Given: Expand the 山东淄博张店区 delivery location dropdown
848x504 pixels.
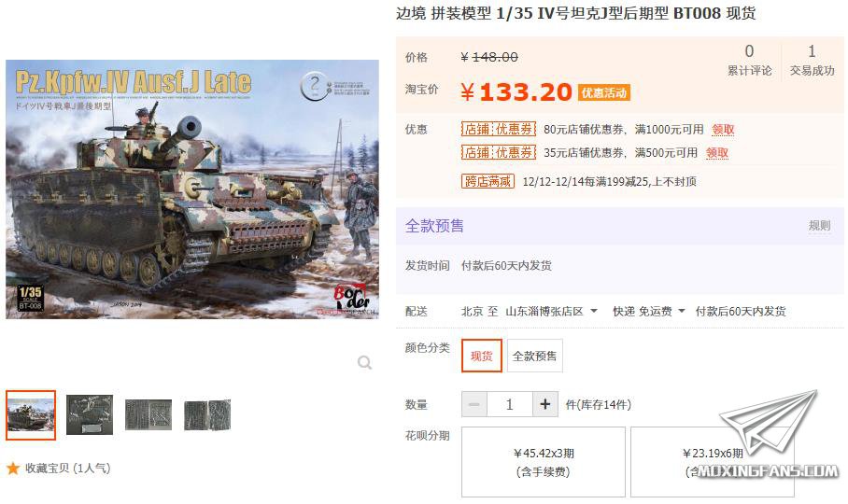Looking at the screenshot, I should point(551,311).
